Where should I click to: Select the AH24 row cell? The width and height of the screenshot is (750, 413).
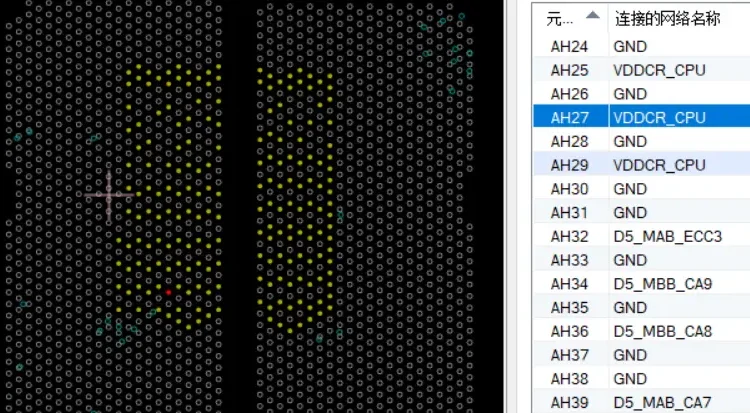point(569,46)
